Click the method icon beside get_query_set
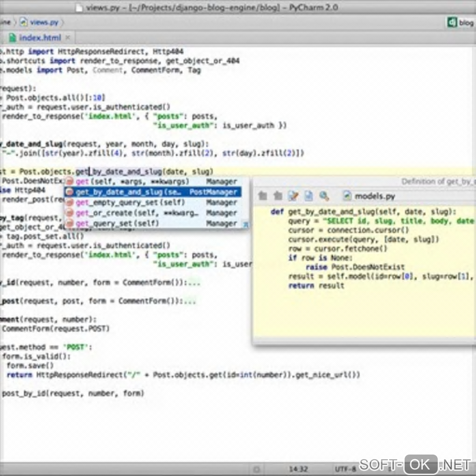This screenshot has height=476, width=476. coord(70,223)
